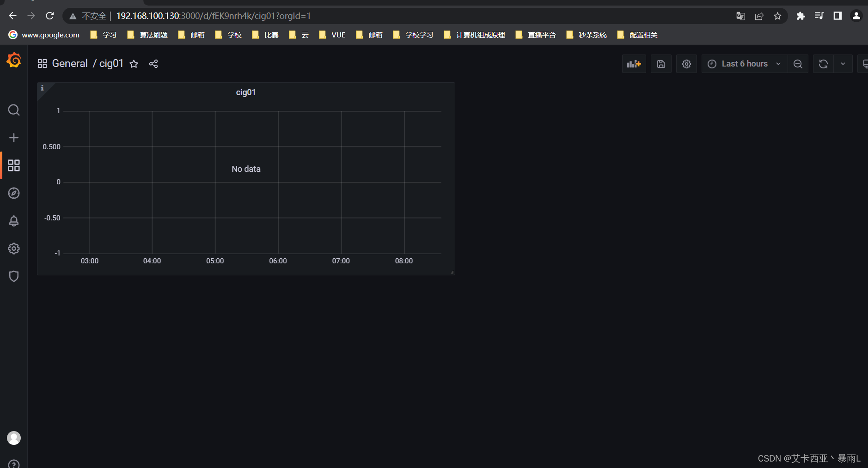Viewport: 868px width, 468px height.
Task: Open the 直播平台 bookmark folder
Action: click(536, 35)
